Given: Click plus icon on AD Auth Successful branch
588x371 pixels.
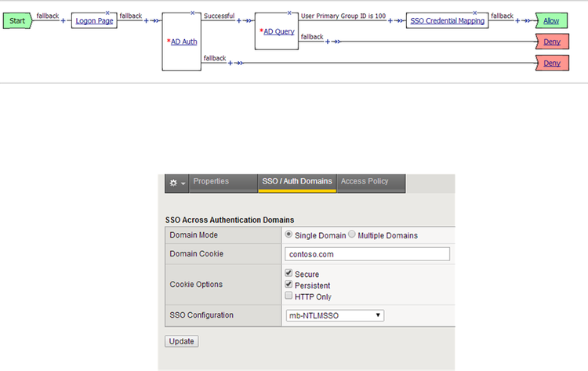Looking at the screenshot, I should [x=238, y=21].
